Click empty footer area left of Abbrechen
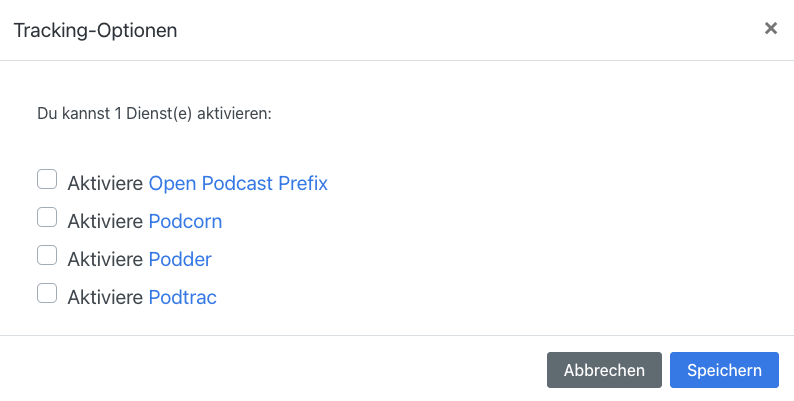794x401 pixels. 270,370
